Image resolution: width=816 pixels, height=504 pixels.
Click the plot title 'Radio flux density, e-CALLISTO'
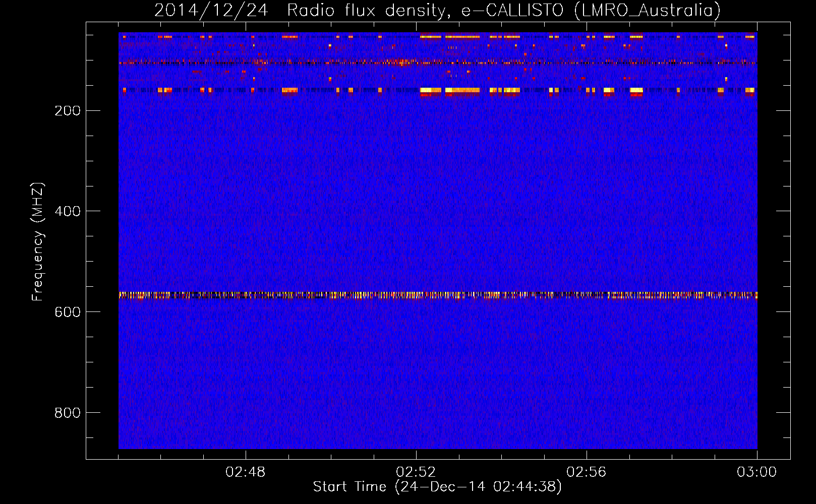tap(425, 11)
